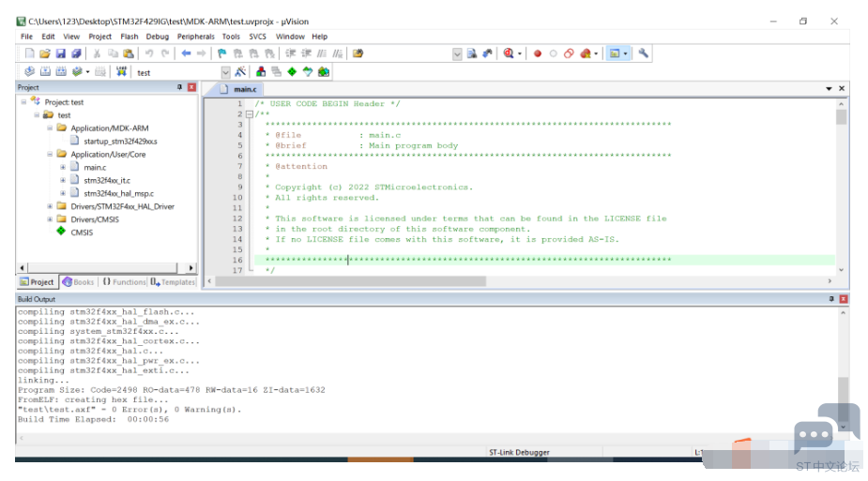Open the target selection dropdown showing test
868x481 pixels.
tap(226, 72)
